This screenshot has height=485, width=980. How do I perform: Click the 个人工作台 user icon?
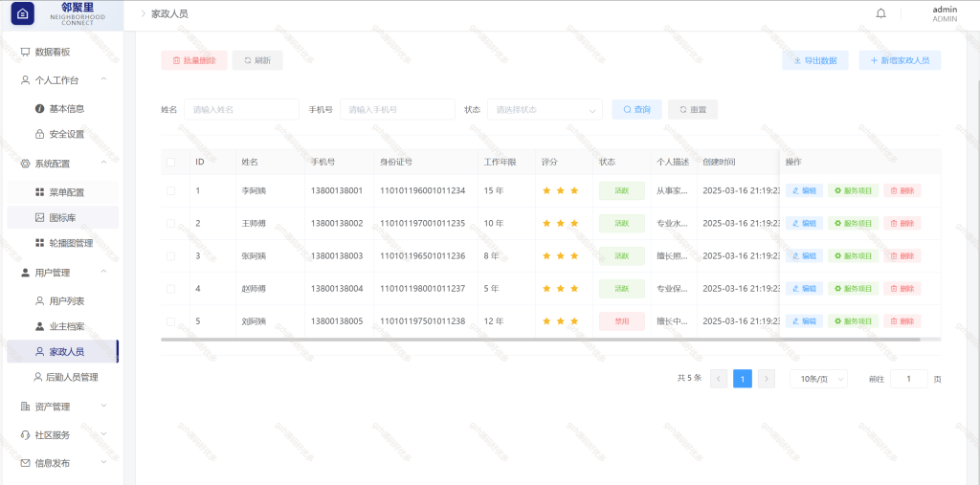point(25,80)
